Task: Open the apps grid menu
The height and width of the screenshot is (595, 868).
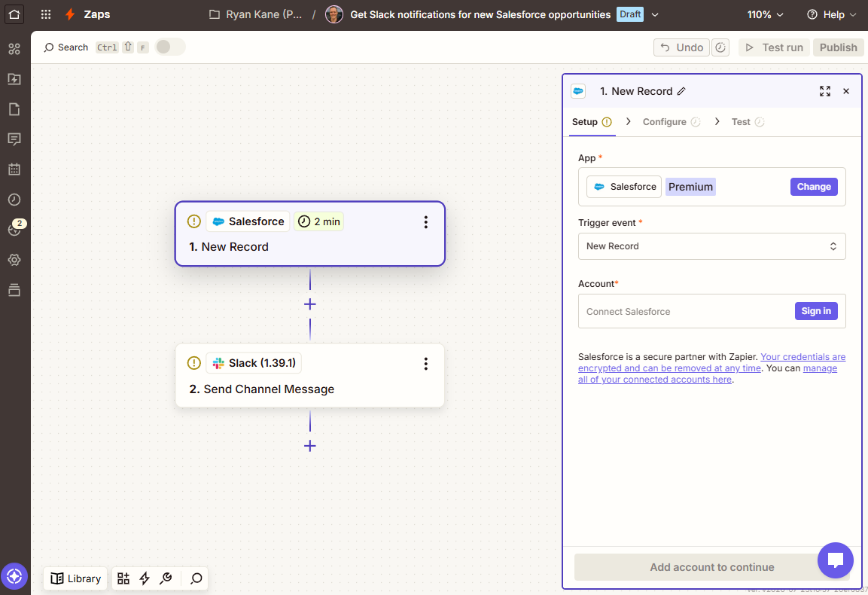Action: (46, 14)
